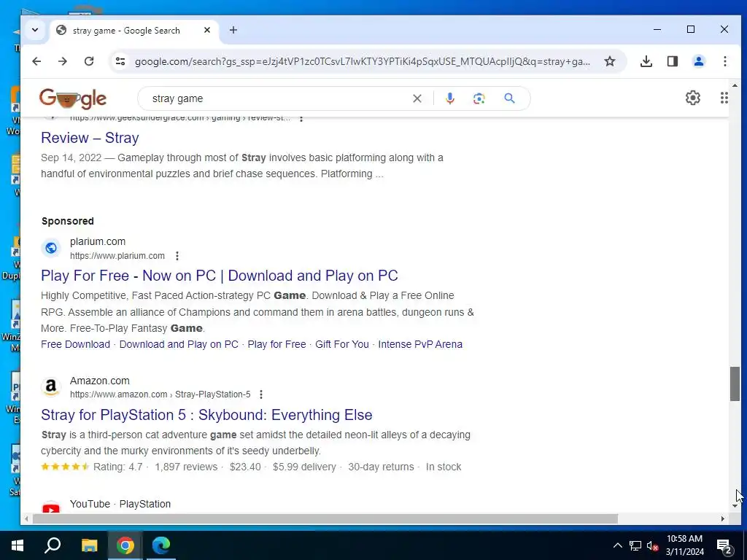
Task: Open the notification center icon
Action: (x=724, y=547)
